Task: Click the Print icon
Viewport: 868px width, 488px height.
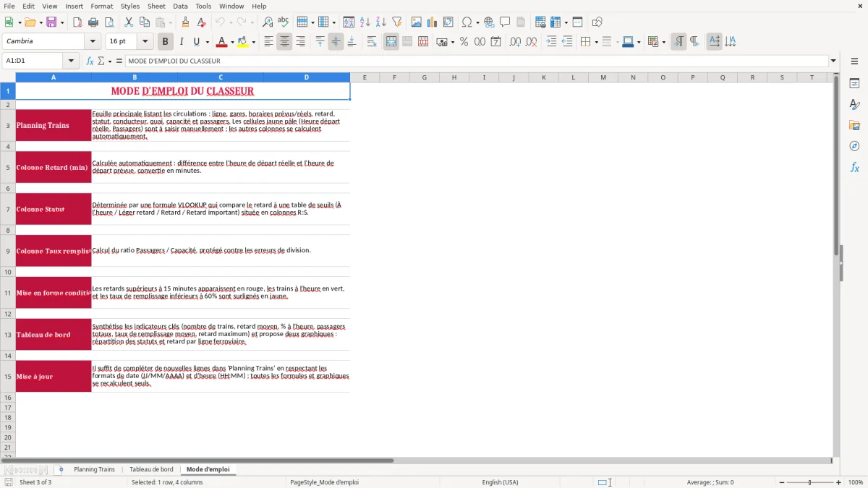Action: coord(93,22)
